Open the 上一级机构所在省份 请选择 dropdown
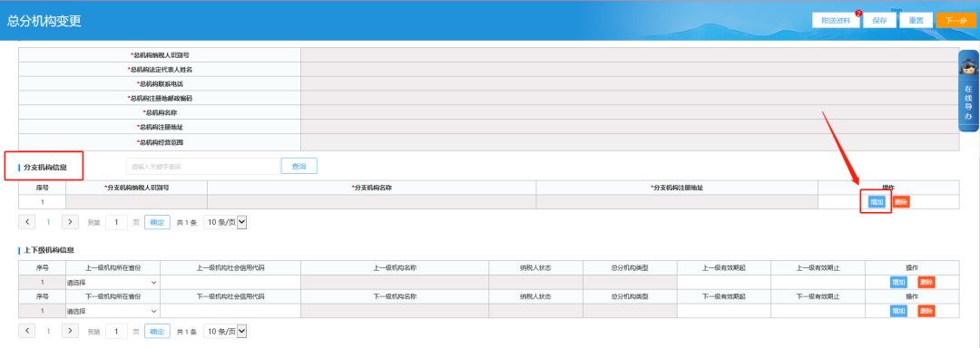This screenshot has height=348, width=980. (x=113, y=283)
